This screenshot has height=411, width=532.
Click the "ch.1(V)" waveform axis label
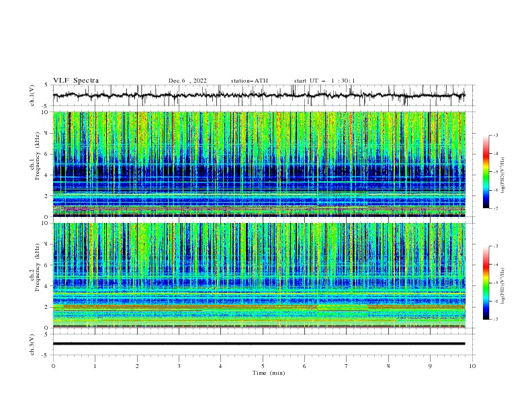coord(32,95)
